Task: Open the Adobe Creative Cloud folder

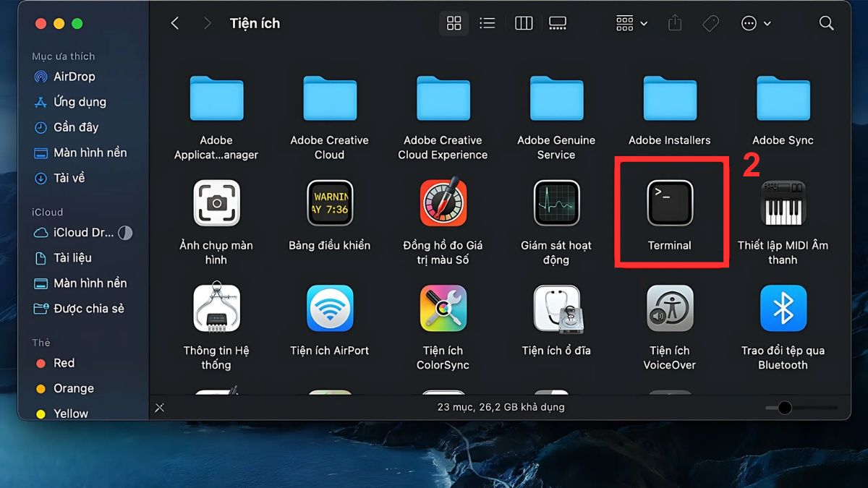Action: coord(329,98)
